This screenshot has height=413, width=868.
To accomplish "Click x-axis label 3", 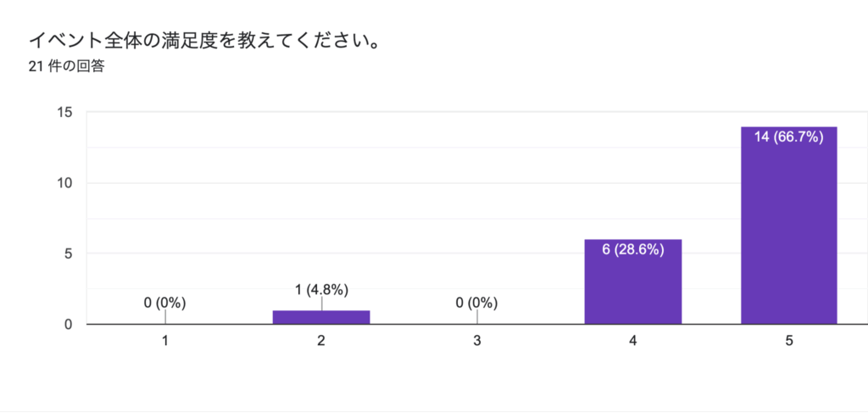I will coord(477,342).
